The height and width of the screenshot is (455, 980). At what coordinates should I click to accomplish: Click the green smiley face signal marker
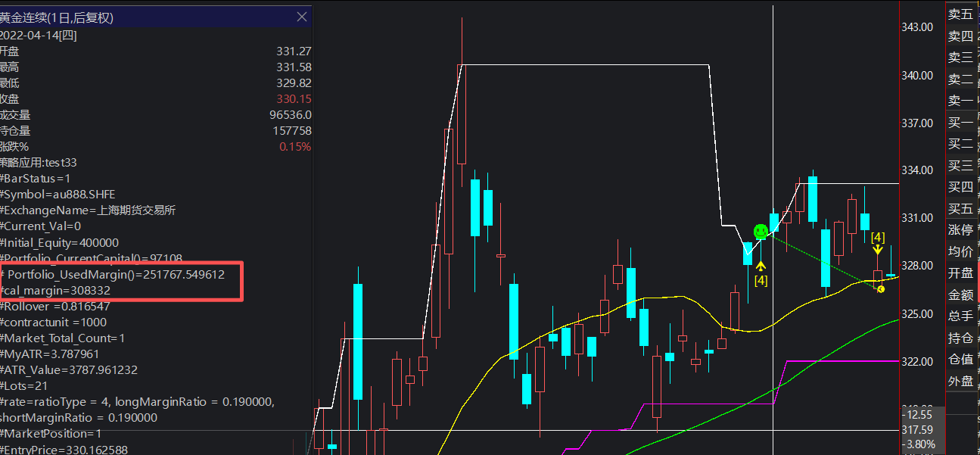[761, 232]
